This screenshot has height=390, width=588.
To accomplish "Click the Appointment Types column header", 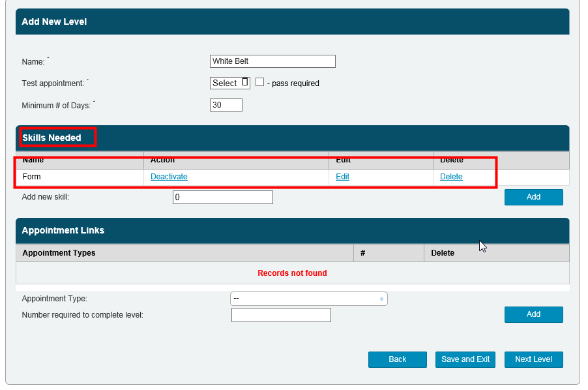I will [59, 253].
